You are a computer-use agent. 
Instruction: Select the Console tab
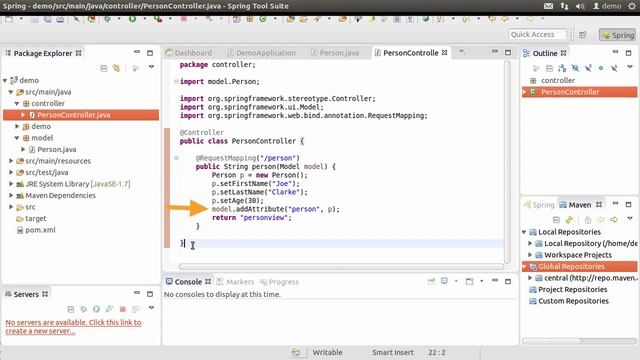point(188,282)
